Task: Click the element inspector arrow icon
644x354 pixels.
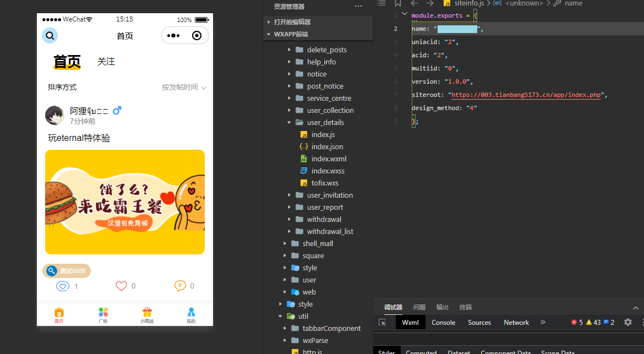Action: (x=383, y=323)
